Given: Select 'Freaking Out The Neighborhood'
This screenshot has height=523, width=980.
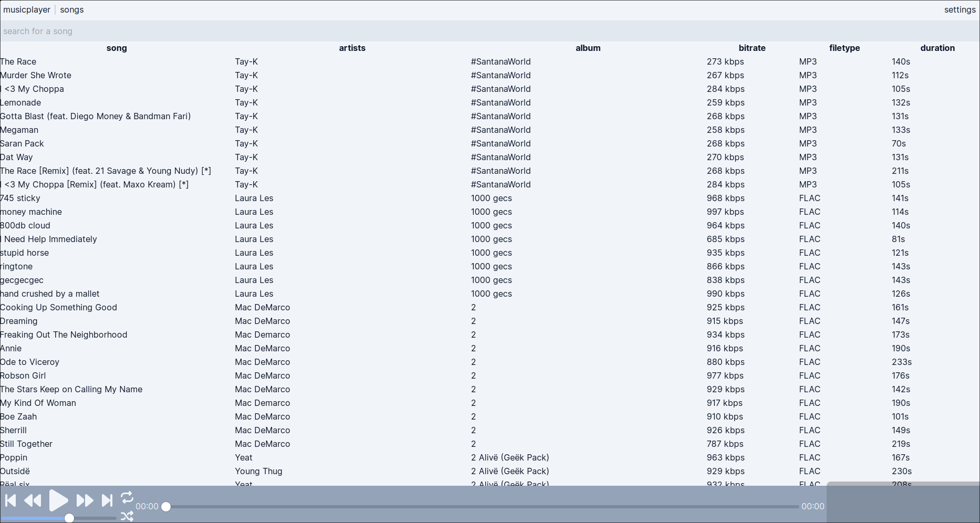Looking at the screenshot, I should 64,334.
